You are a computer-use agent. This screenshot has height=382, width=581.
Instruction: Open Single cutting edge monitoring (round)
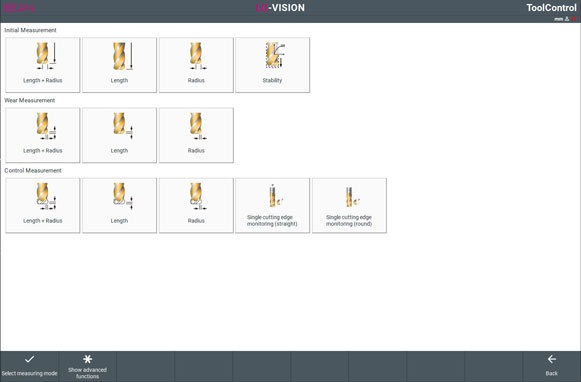pyautogui.click(x=349, y=205)
